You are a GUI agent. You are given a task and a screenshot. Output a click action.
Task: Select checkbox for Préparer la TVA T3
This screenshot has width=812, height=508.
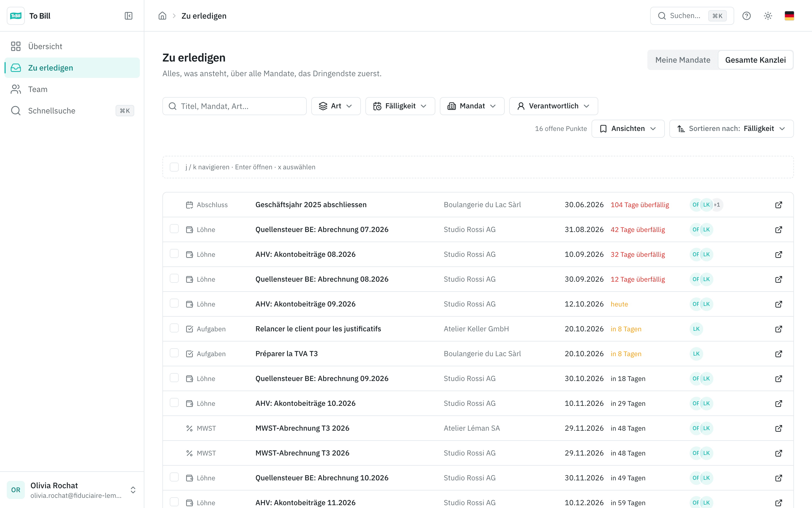pos(174,353)
